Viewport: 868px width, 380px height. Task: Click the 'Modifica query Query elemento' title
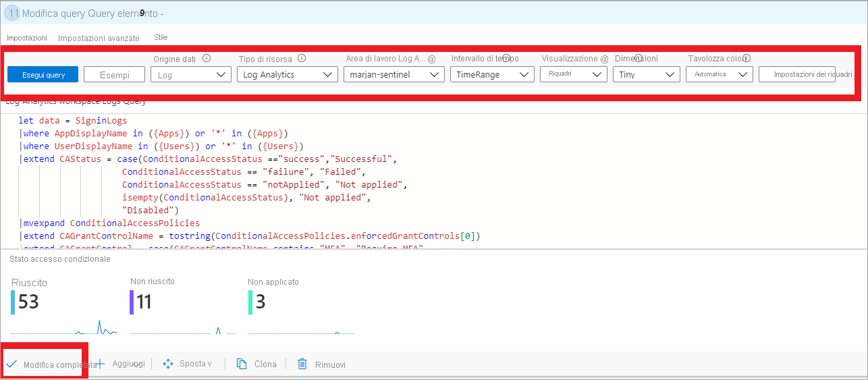click(x=93, y=13)
